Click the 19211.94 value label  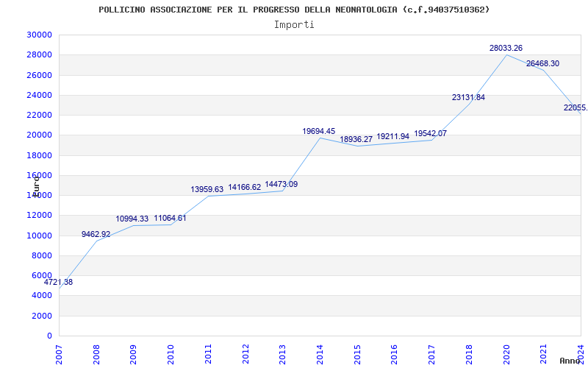[393, 137]
